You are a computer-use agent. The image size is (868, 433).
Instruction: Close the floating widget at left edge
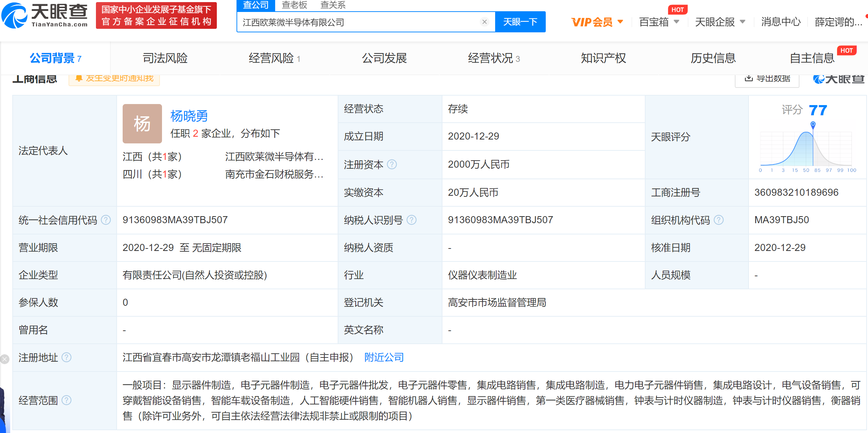point(5,359)
